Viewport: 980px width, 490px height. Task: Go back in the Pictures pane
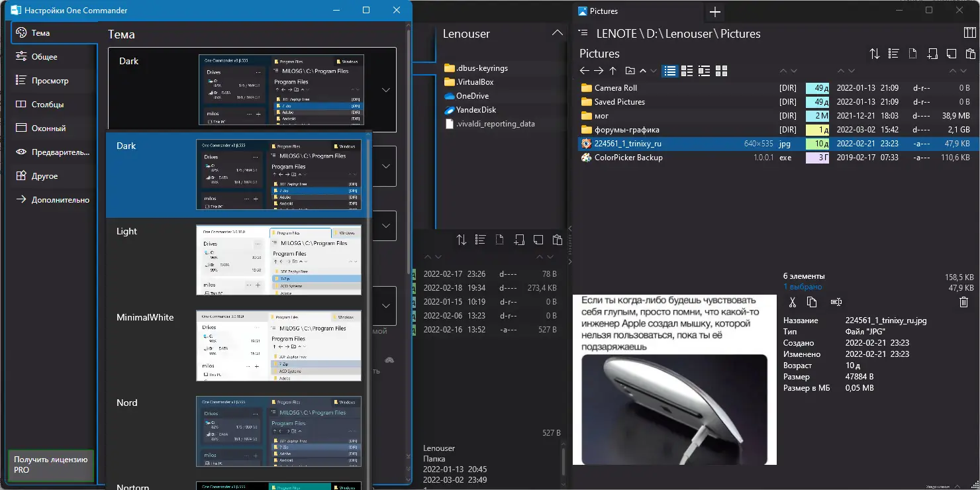585,71
